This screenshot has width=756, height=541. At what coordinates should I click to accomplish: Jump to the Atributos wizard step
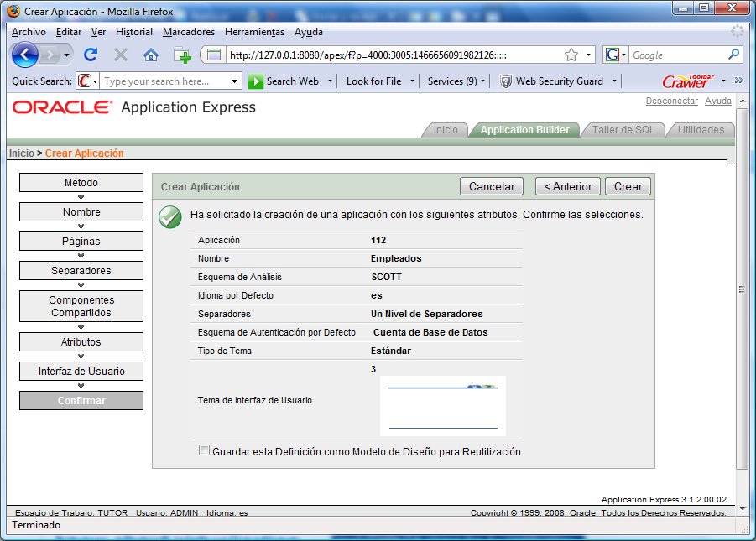click(81, 342)
